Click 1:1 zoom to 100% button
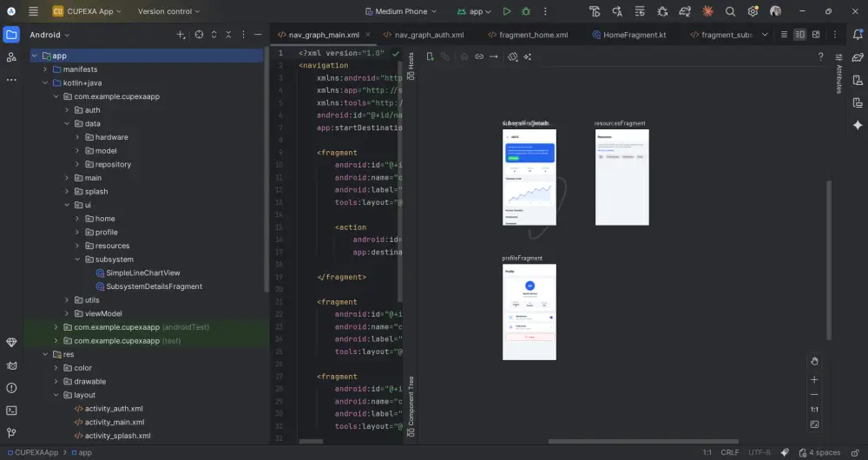 [814, 410]
